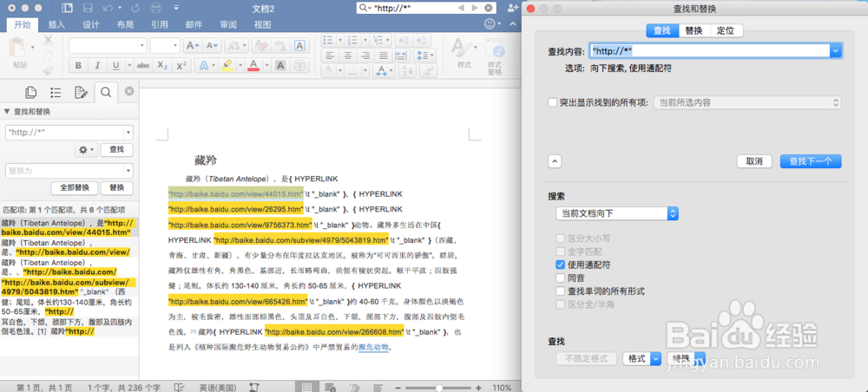Click the Paste clipboard icon

[x=18, y=47]
